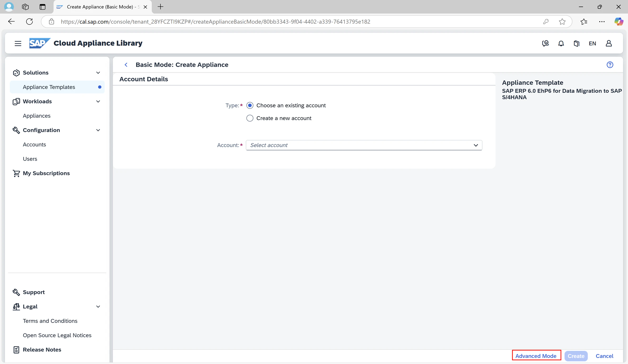This screenshot has height=364, width=628.
Task: Open the notifications bell
Action: coord(561,43)
